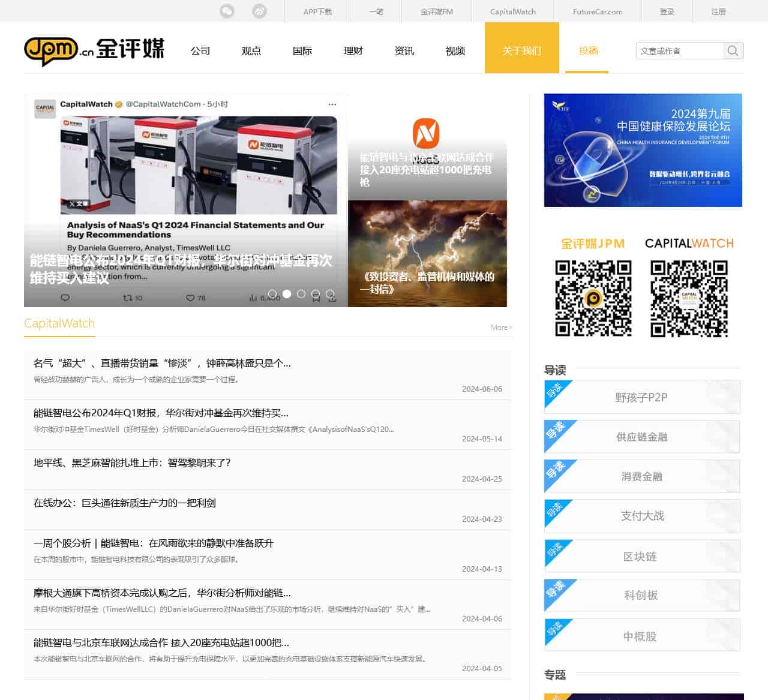Expand the CapitalWatch list via More link
This screenshot has width=768, height=700.
pos(500,327)
